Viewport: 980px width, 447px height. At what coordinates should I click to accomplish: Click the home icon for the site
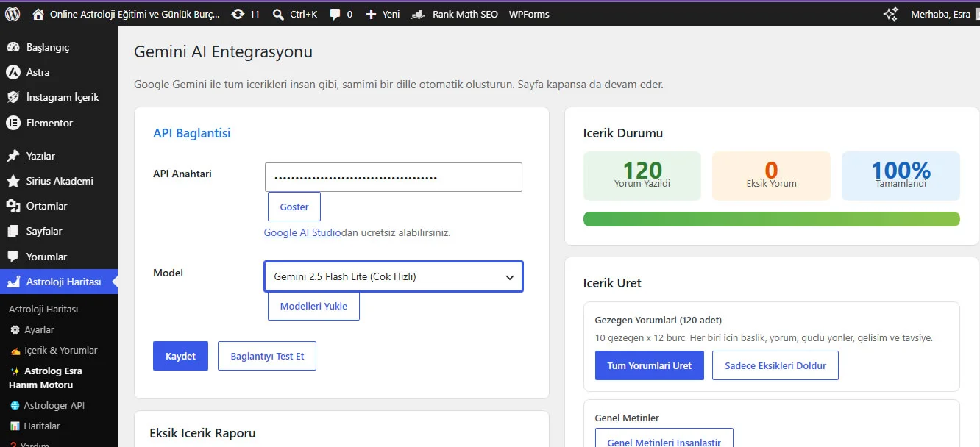[38, 14]
